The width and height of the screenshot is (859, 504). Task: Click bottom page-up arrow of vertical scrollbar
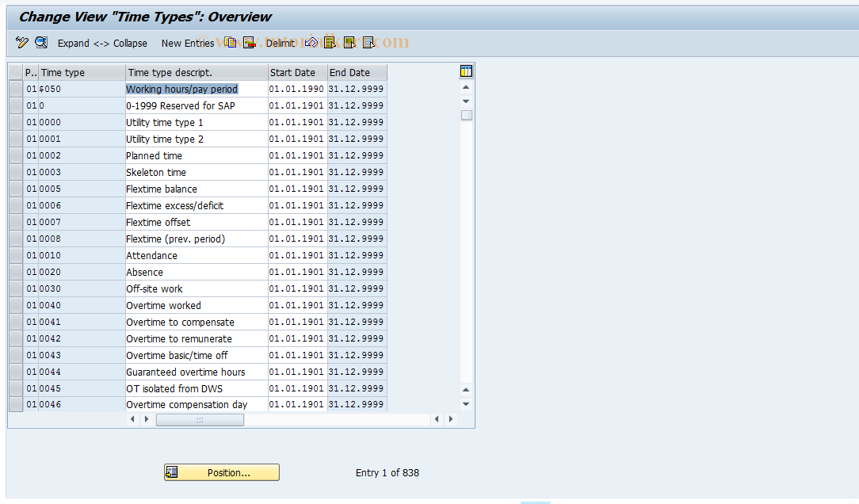[x=466, y=390]
